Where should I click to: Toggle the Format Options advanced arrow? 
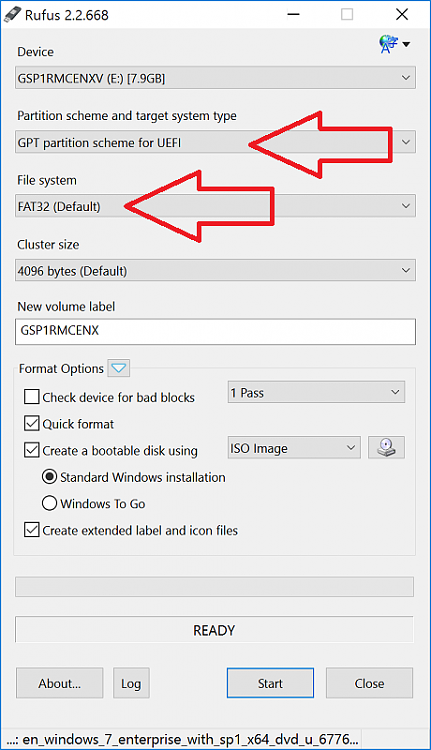(x=119, y=368)
